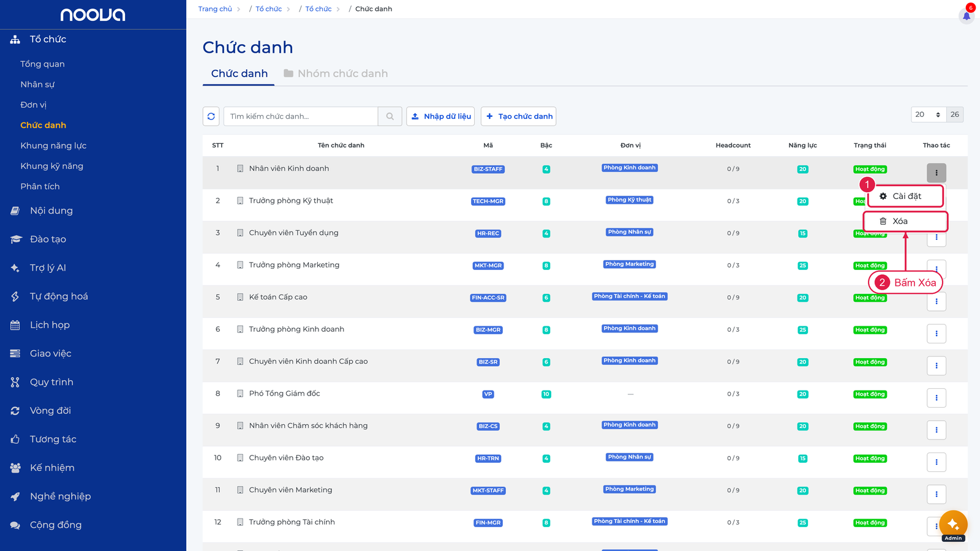Go to Trang chủ breadcrumb link

(x=215, y=9)
